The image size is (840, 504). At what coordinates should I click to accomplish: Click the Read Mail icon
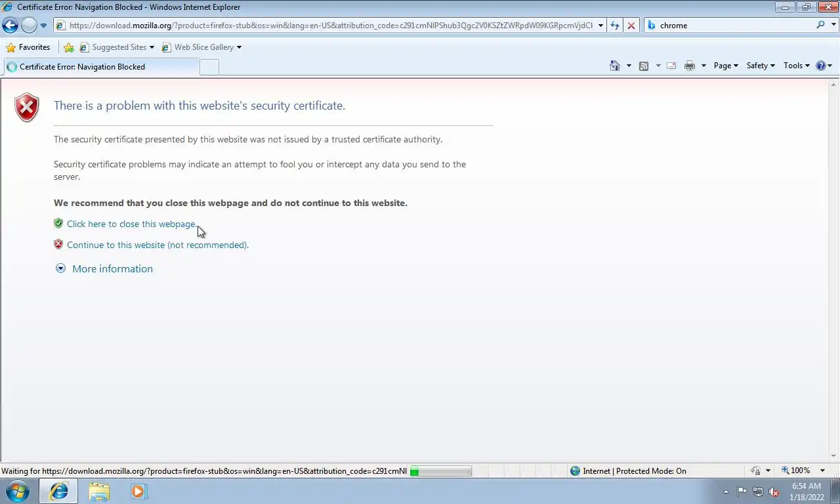tap(671, 66)
